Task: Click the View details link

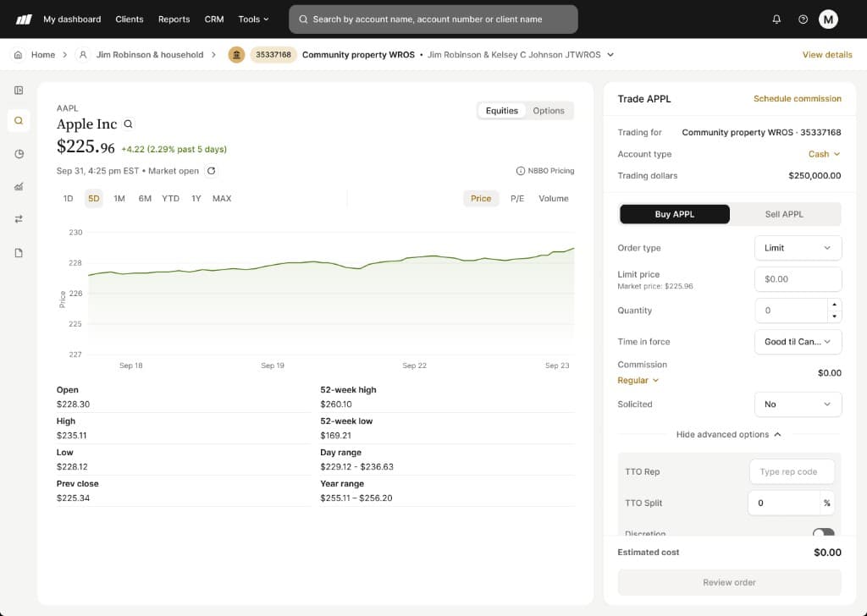Action: pyautogui.click(x=827, y=55)
